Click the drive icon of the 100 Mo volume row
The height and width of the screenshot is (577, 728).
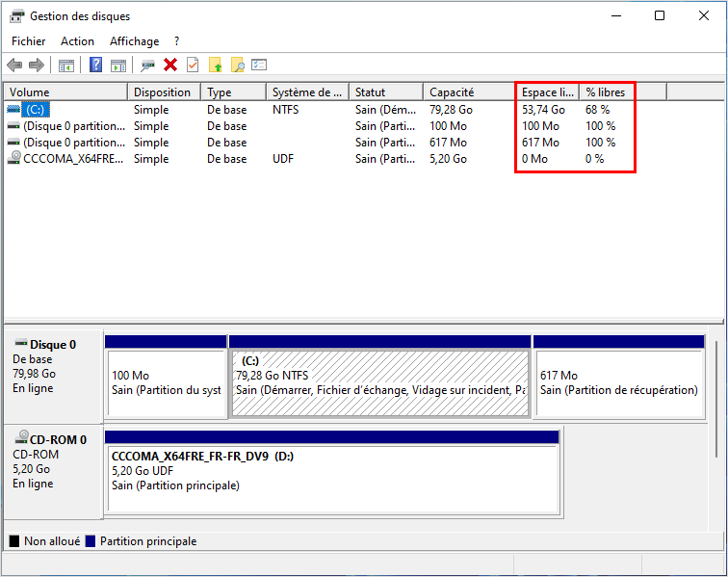[13, 126]
